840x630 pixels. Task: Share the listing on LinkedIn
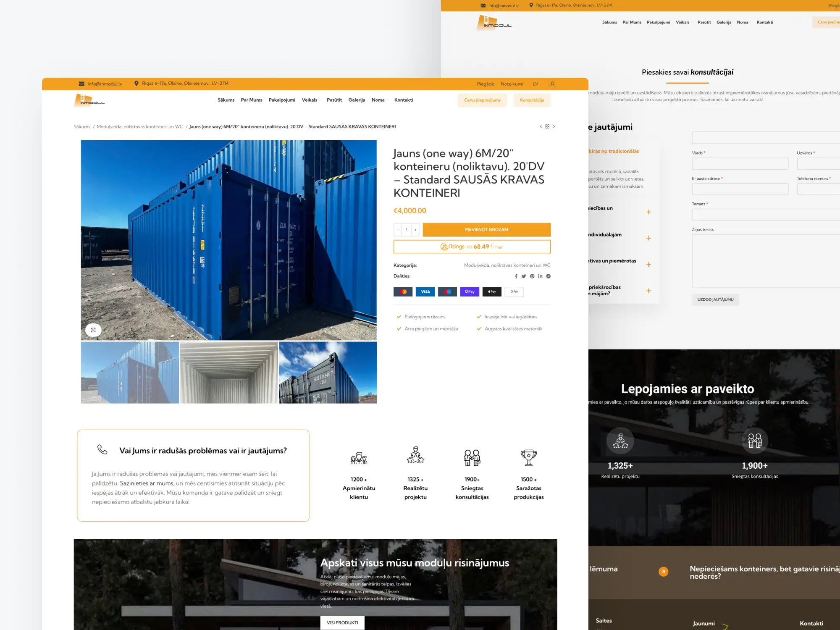click(x=540, y=276)
